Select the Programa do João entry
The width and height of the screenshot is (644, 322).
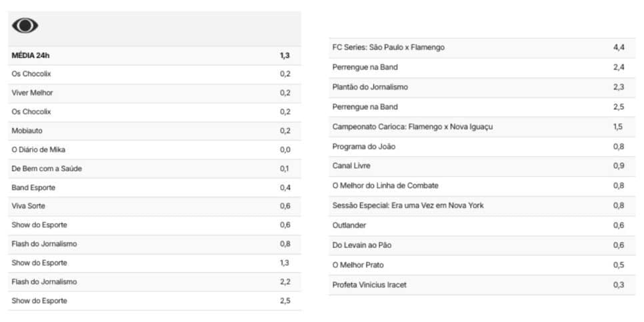(x=482, y=147)
